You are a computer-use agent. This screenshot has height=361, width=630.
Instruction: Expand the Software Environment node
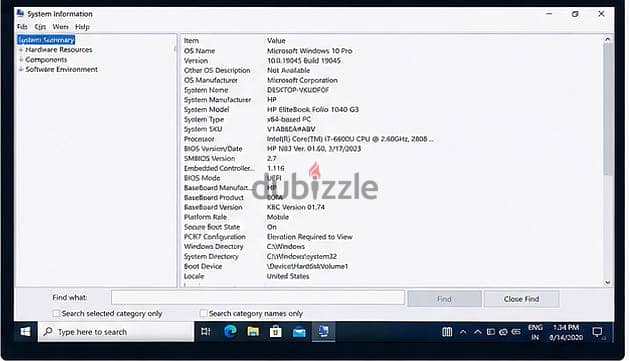(20, 69)
